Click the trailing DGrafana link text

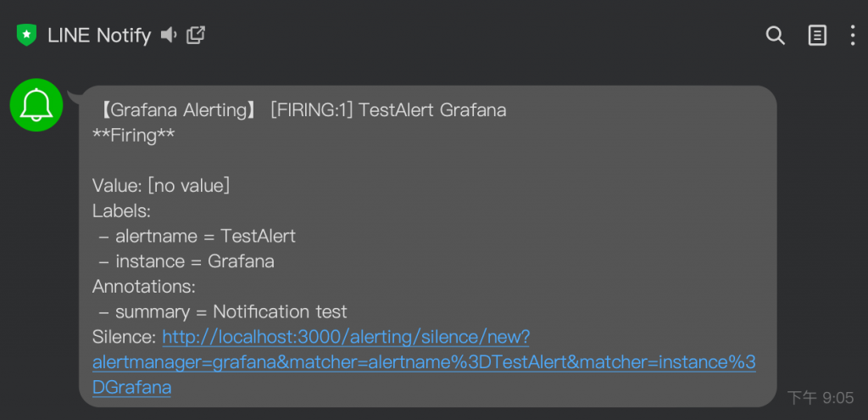(132, 387)
